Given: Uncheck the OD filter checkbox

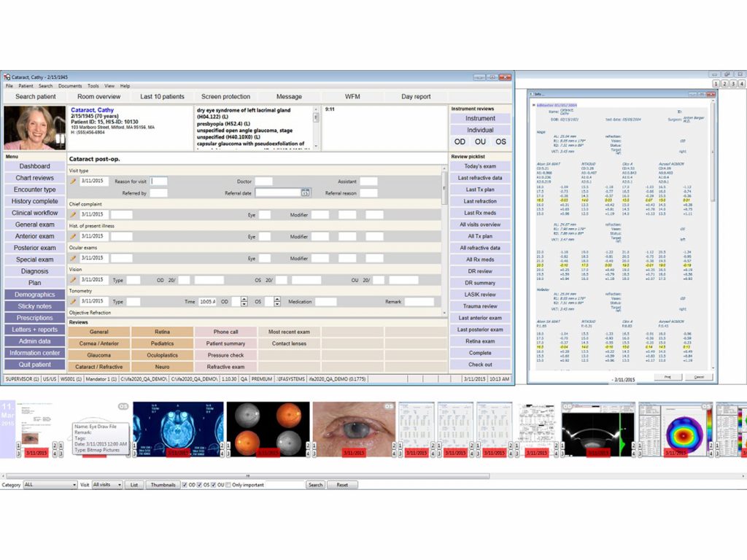Looking at the screenshot, I should 185,485.
